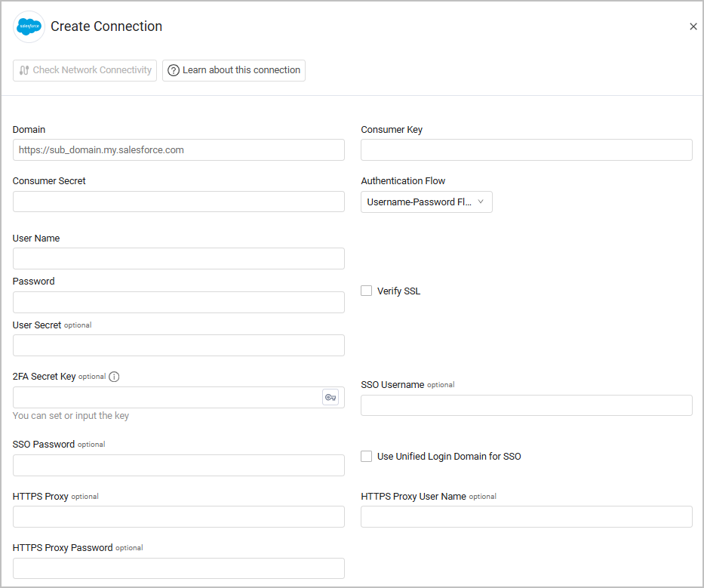Open the 2FA Secret Key info tooltip icon
704x588 pixels.
pyautogui.click(x=114, y=377)
